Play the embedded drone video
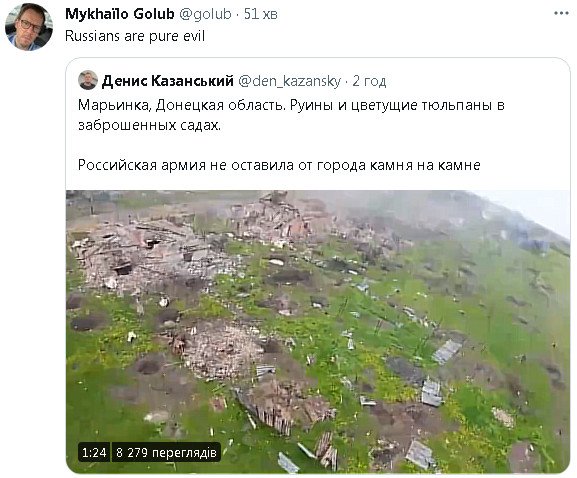Screen dimensions: 577x478 coord(318,332)
